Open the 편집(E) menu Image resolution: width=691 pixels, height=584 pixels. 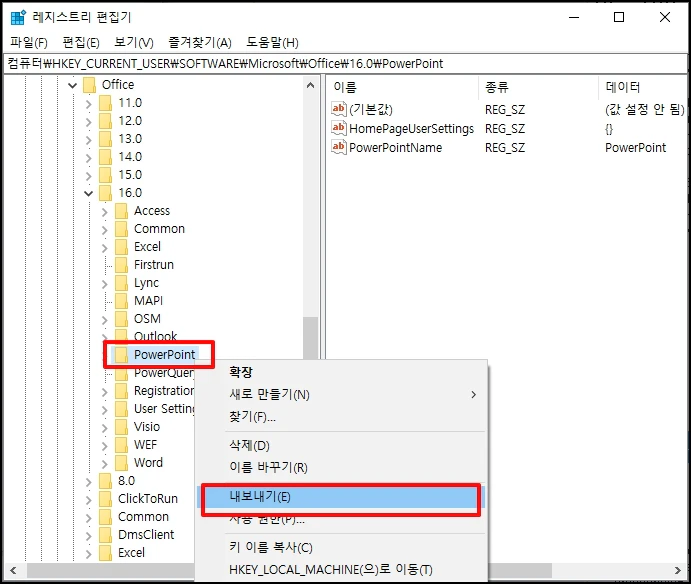point(81,42)
